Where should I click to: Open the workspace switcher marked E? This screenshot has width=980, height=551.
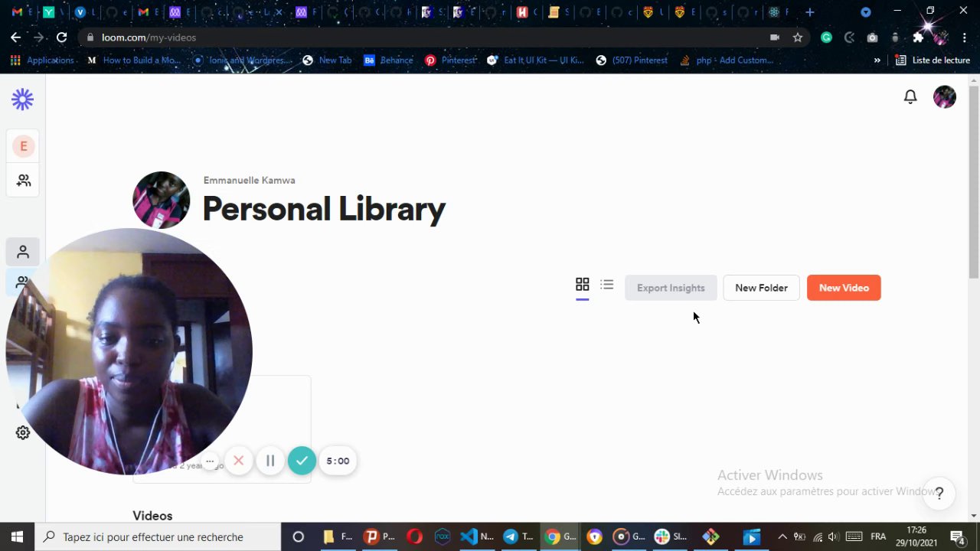point(23,146)
